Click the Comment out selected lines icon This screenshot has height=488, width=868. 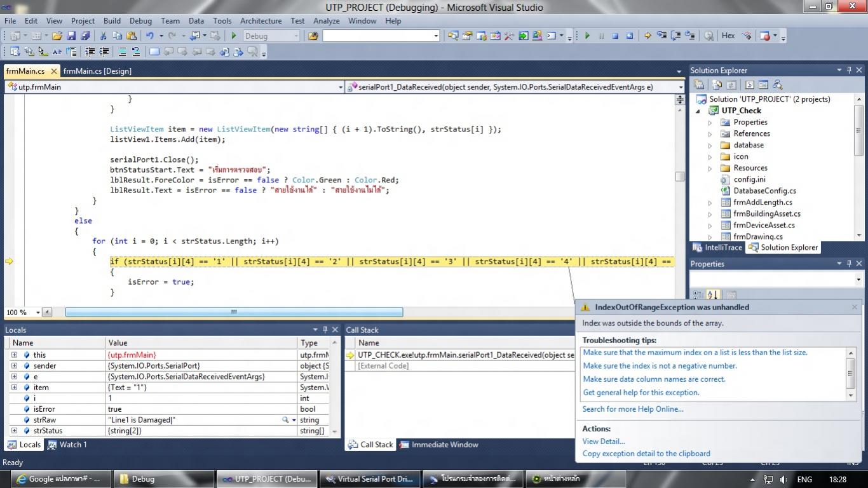(122, 52)
